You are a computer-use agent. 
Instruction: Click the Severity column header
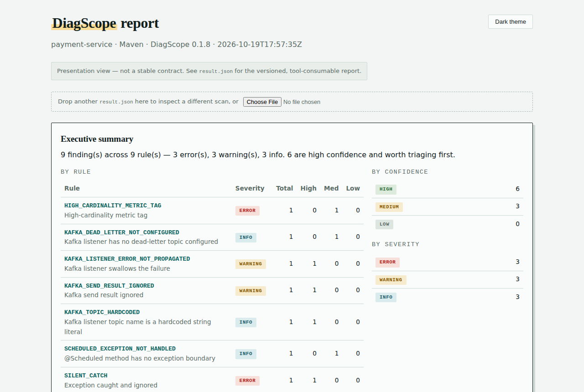point(250,188)
